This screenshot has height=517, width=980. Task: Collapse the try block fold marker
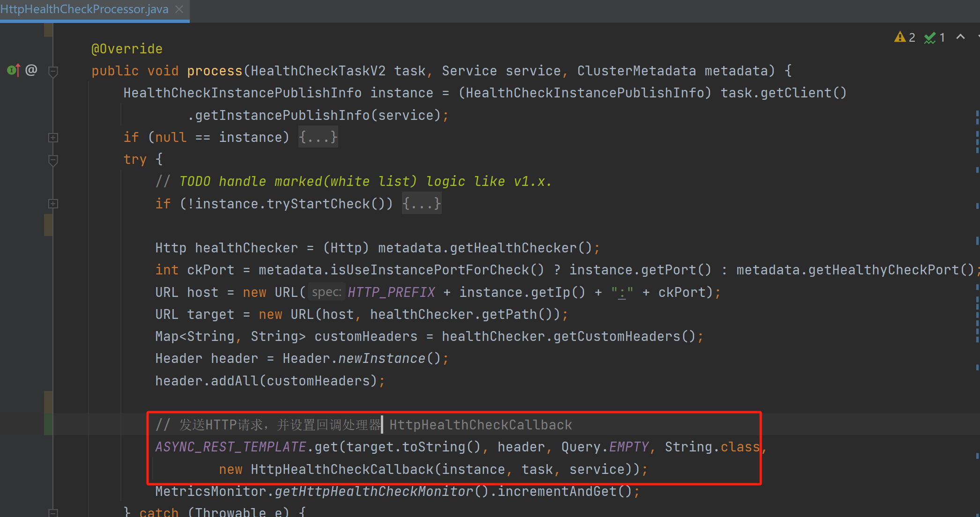53,160
